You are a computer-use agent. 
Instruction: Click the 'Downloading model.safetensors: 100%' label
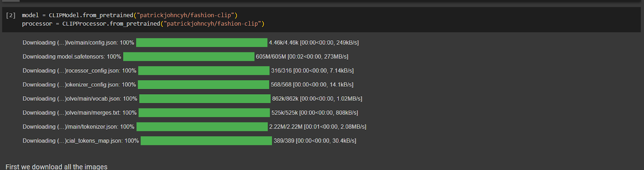72,57
